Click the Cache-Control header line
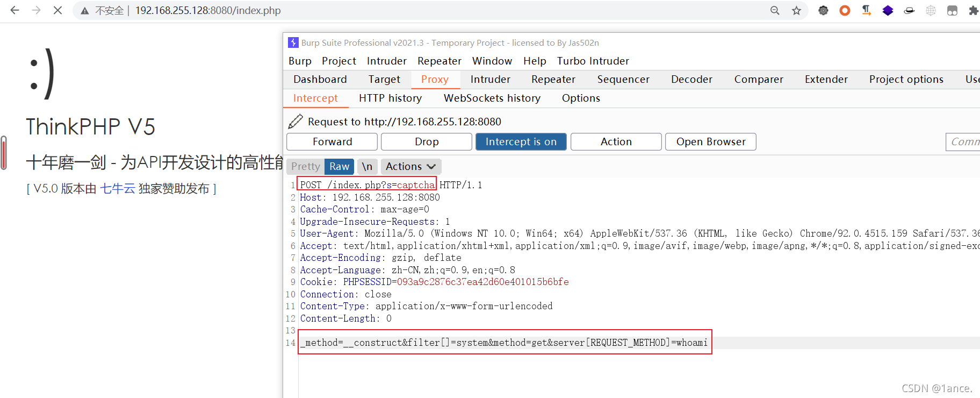This screenshot has height=398, width=980. coord(364,209)
